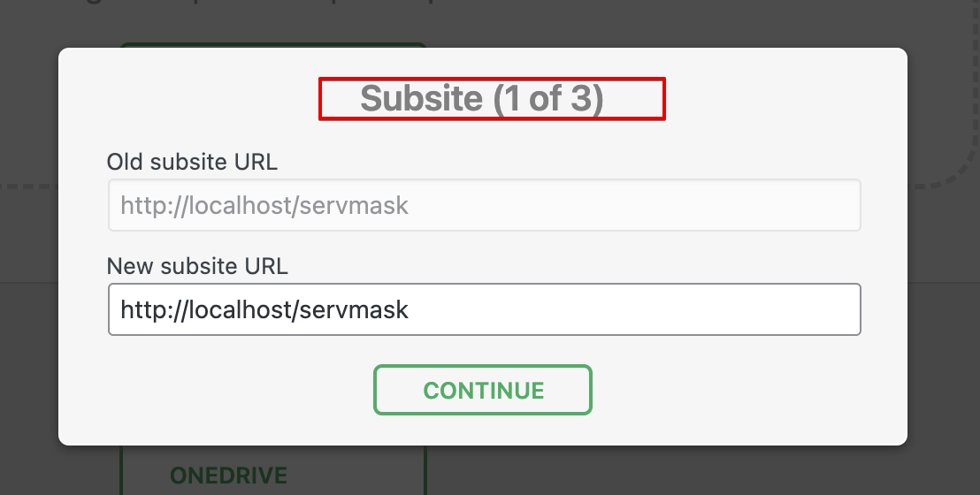The height and width of the screenshot is (495, 980).
Task: Click the dimmed area below the dialog's right side
Action: [x=708, y=470]
